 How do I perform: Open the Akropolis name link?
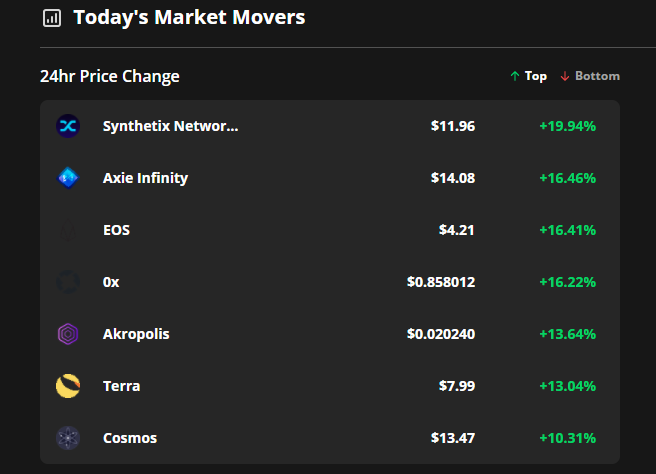pyautogui.click(x=136, y=334)
